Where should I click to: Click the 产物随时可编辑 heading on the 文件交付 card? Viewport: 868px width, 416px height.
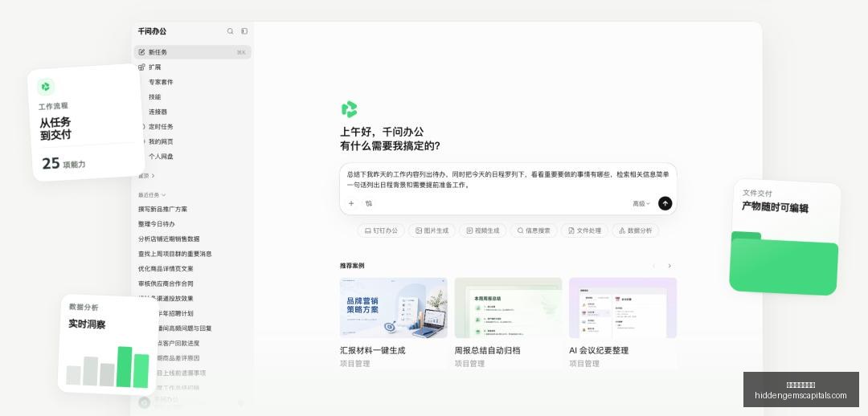pyautogui.click(x=775, y=207)
